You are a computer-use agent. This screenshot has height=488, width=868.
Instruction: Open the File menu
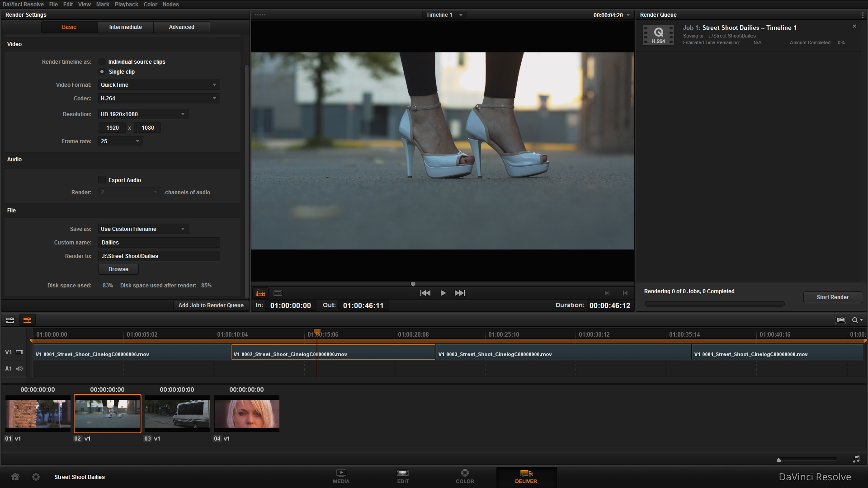[53, 5]
